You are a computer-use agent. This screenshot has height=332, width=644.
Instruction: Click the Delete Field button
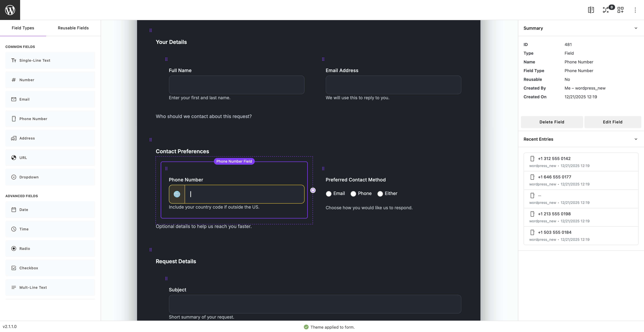tap(552, 122)
